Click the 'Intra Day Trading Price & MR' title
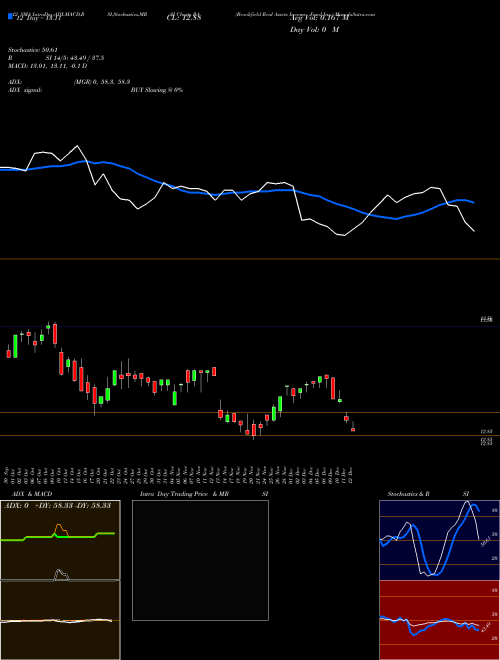 click(184, 494)
